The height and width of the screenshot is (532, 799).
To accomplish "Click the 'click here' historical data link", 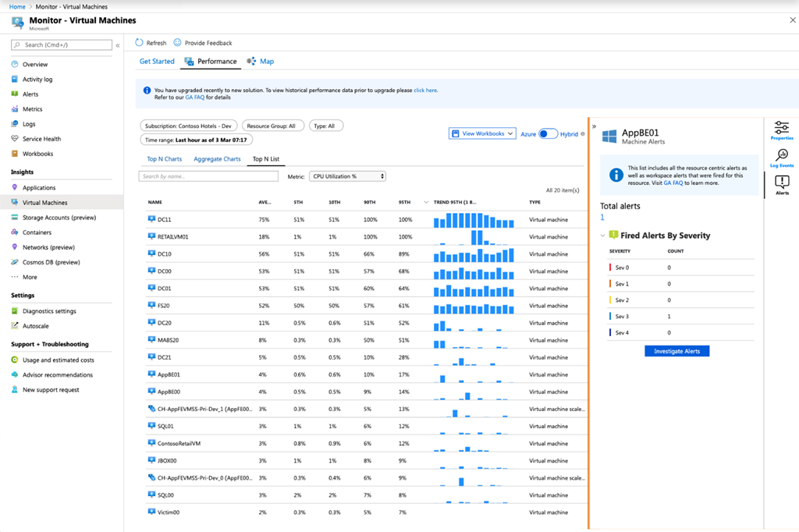I will (x=425, y=90).
